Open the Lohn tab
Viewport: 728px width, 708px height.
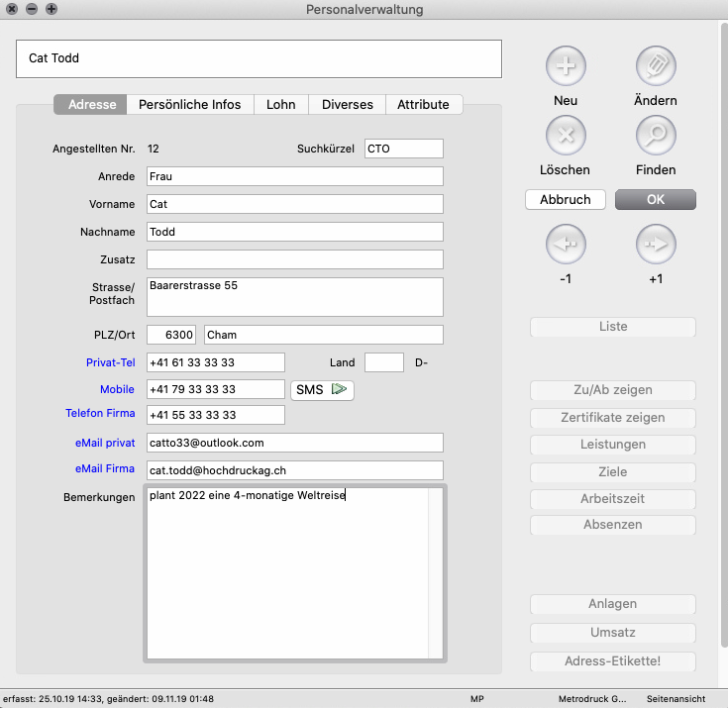tap(280, 105)
